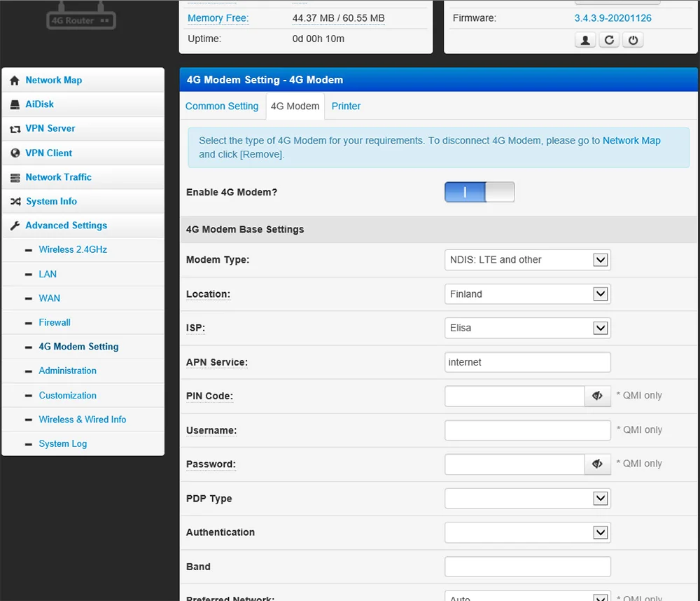Go to WAN settings
This screenshot has width=700, height=601.
pos(50,298)
